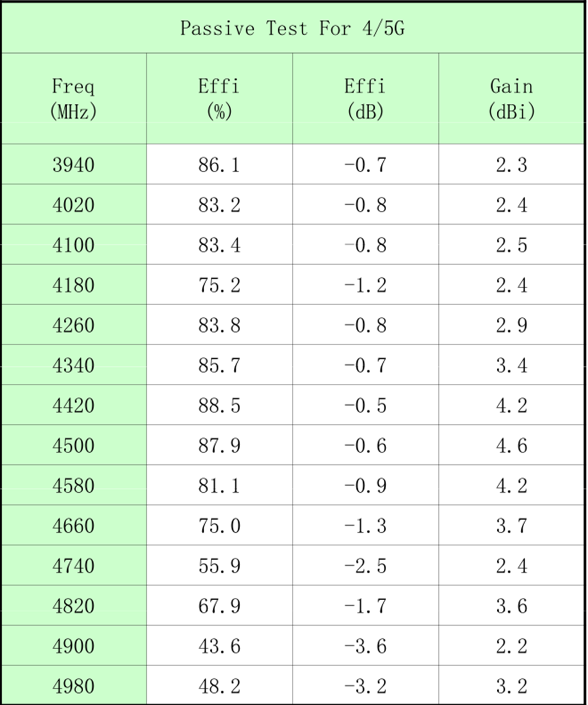Select the Effi (%) column header
This screenshot has height=705, width=588.
(x=219, y=99)
